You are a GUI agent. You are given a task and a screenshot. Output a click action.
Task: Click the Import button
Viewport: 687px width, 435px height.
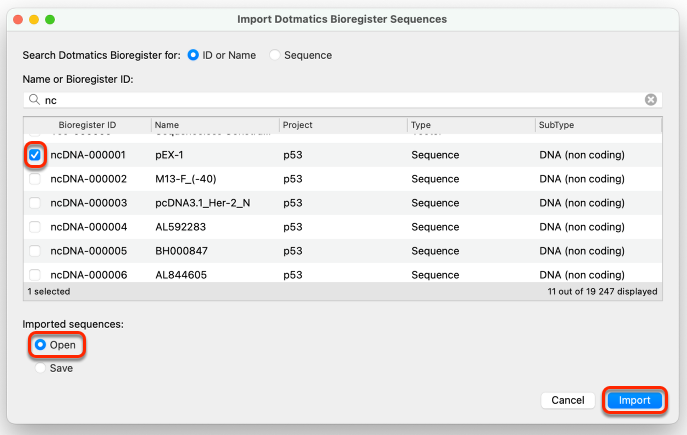click(634, 400)
